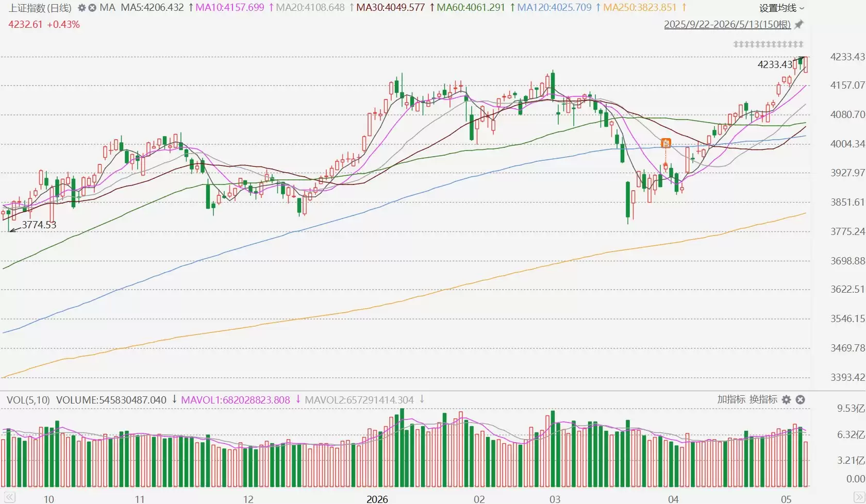
Task: Select the MA5 legend value
Action: (152, 8)
